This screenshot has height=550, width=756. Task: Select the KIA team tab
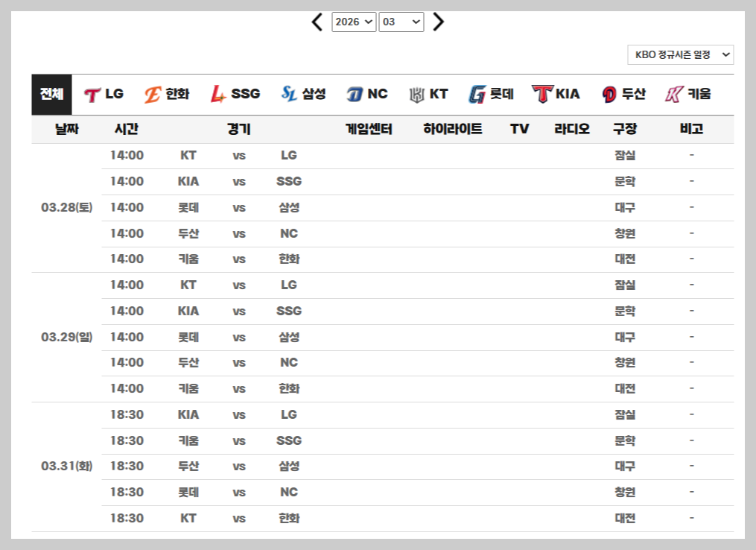pos(556,94)
